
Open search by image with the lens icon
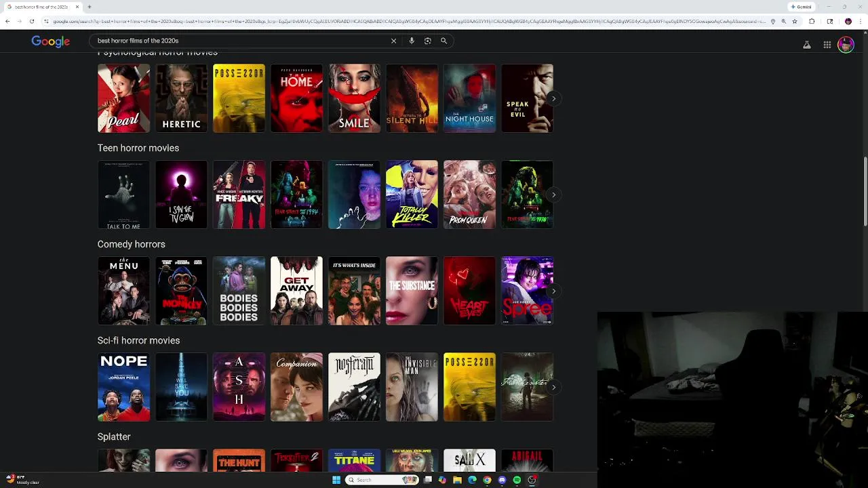(428, 41)
